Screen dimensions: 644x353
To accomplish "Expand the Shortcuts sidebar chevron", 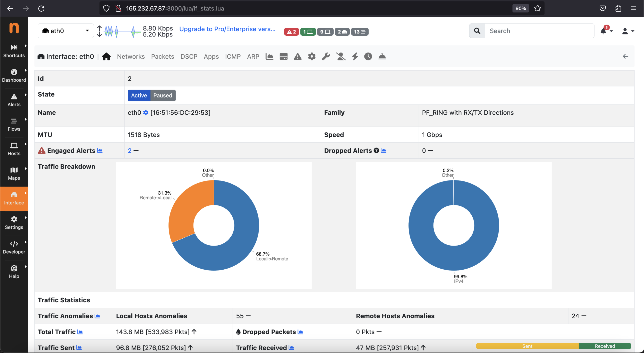I will (x=26, y=46).
